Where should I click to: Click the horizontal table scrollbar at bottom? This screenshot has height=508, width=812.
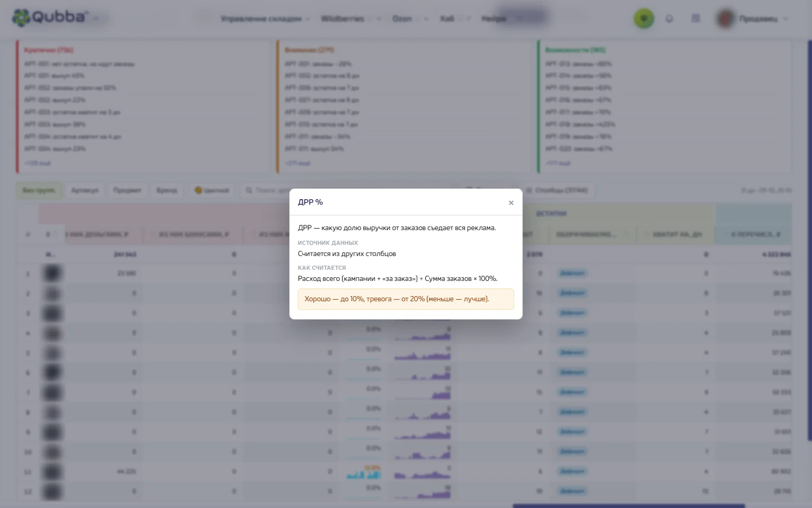[x=628, y=506]
